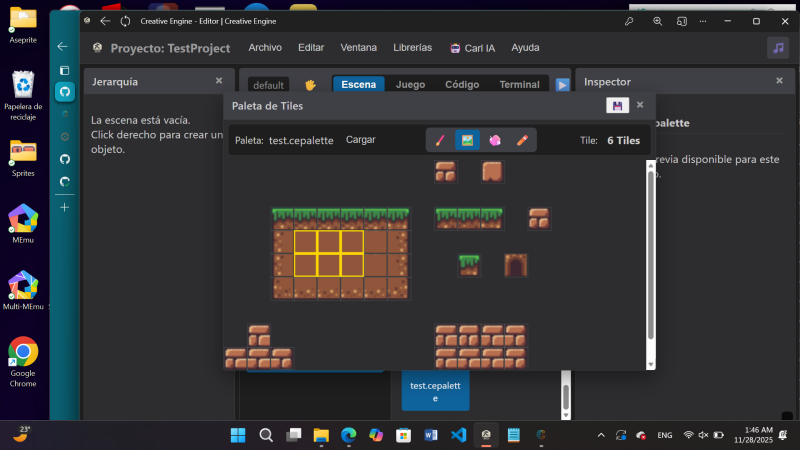Close the Paleta de Tiles window

pos(640,105)
